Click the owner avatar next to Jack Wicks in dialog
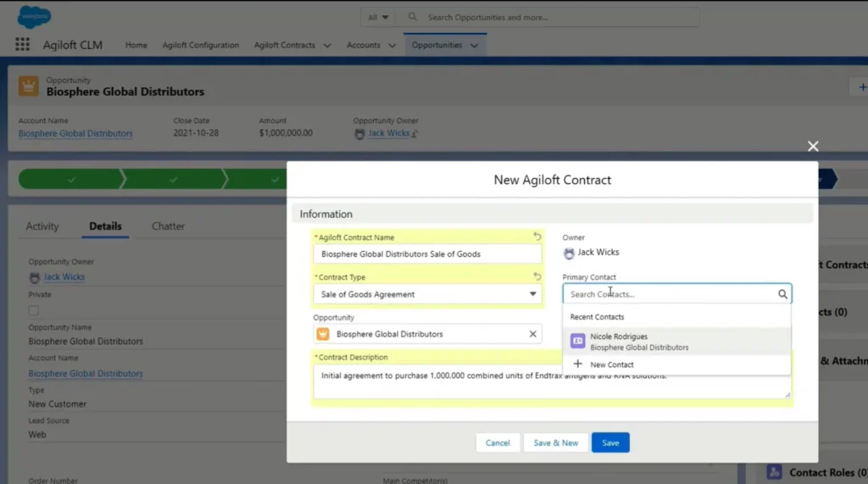The width and height of the screenshot is (868, 484). pos(569,253)
